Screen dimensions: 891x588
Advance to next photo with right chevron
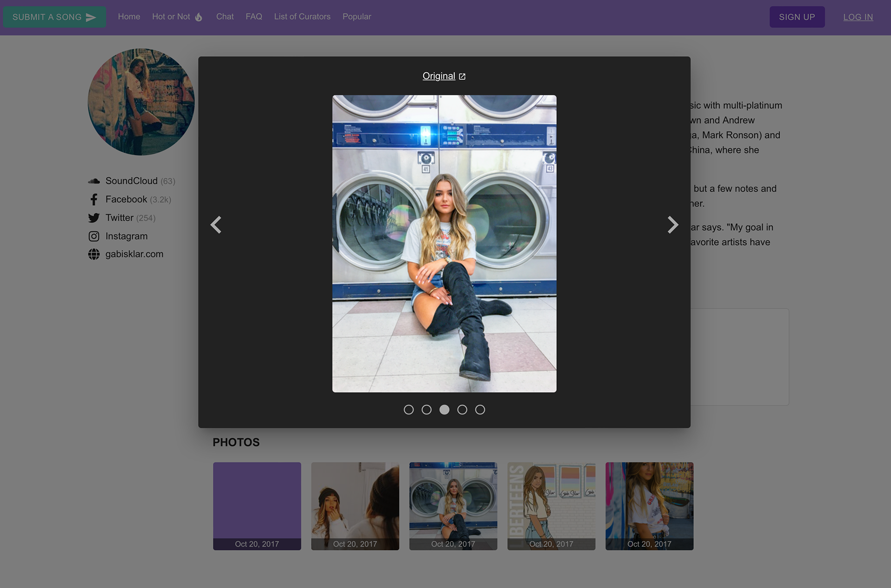click(672, 225)
